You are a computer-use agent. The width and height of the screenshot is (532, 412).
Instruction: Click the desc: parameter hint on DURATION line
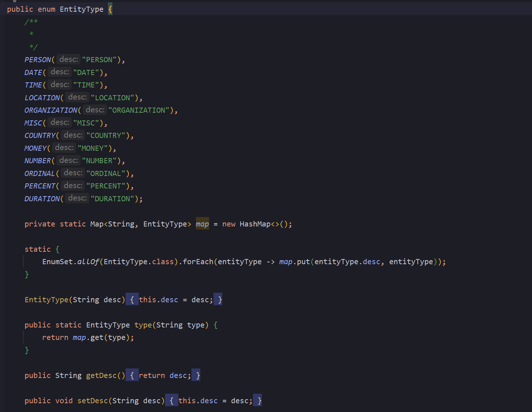(x=77, y=198)
